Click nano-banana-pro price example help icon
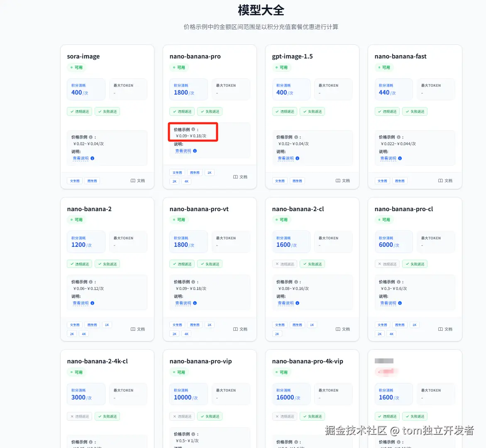This screenshot has height=448, width=486. (x=193, y=129)
